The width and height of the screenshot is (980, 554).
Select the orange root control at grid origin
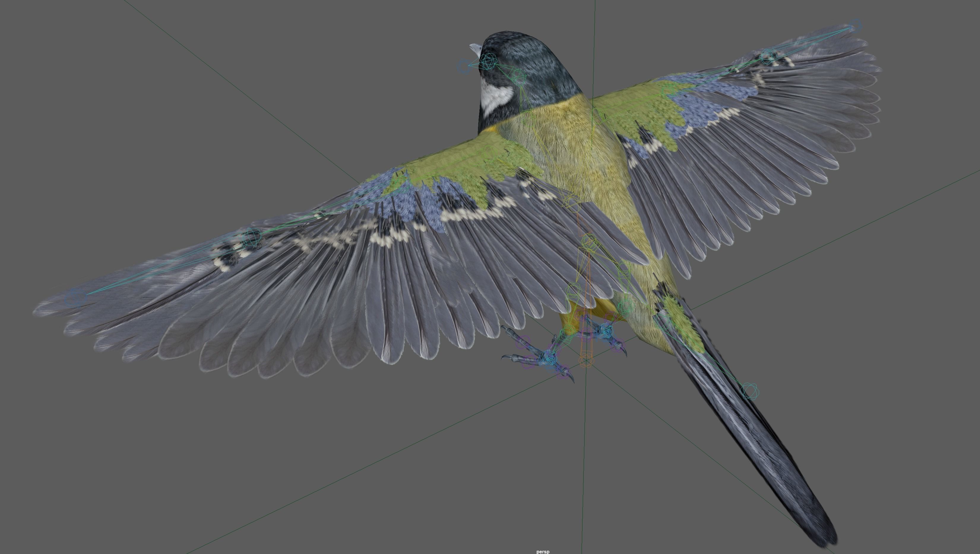click(586, 360)
